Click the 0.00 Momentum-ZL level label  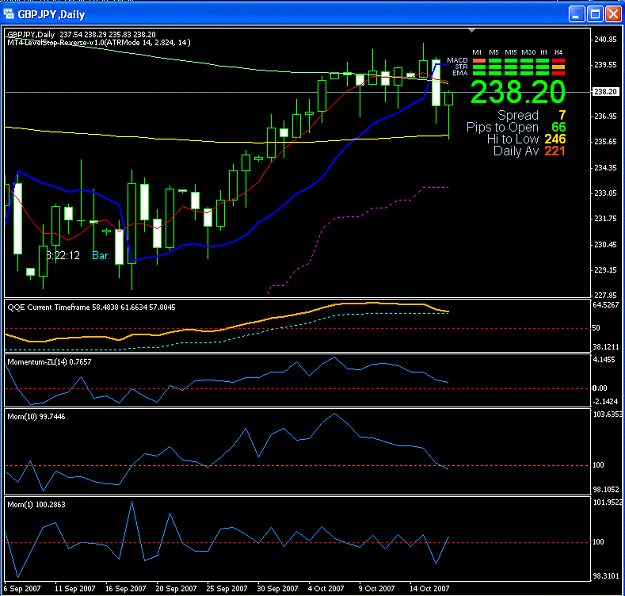tap(600, 388)
